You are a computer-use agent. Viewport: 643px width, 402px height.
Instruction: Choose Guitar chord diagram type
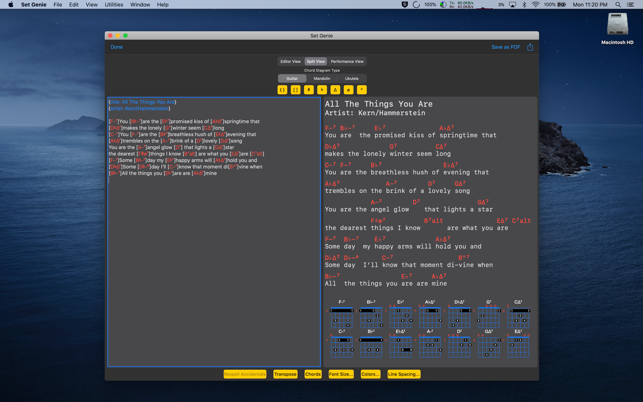click(x=292, y=78)
